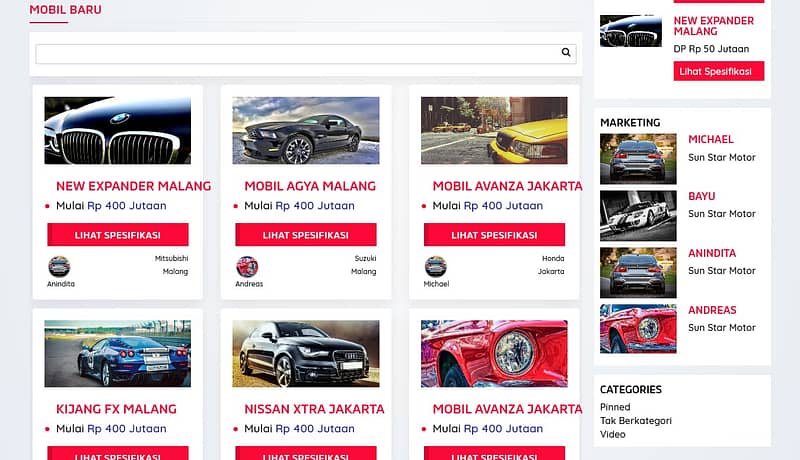The height and width of the screenshot is (460, 800).
Task: Click sidebar Lihat Spesifikasi button
Action: click(x=719, y=71)
